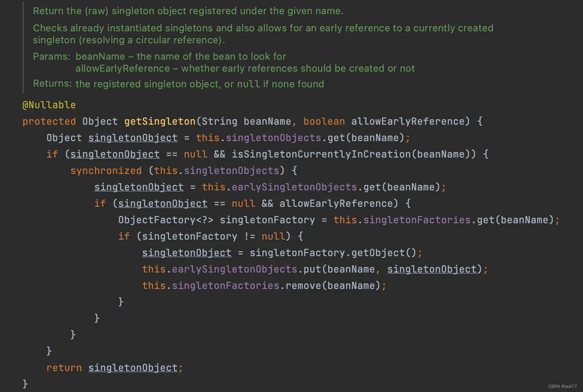Viewport: 583px width, 392px height.
Task: Click the final closing brace of the method
Action: pyautogui.click(x=25, y=384)
